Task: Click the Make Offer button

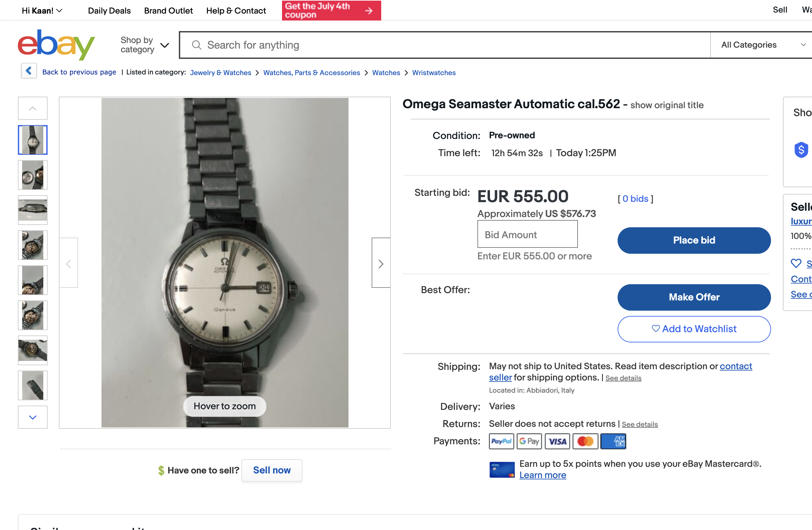Action: point(694,297)
